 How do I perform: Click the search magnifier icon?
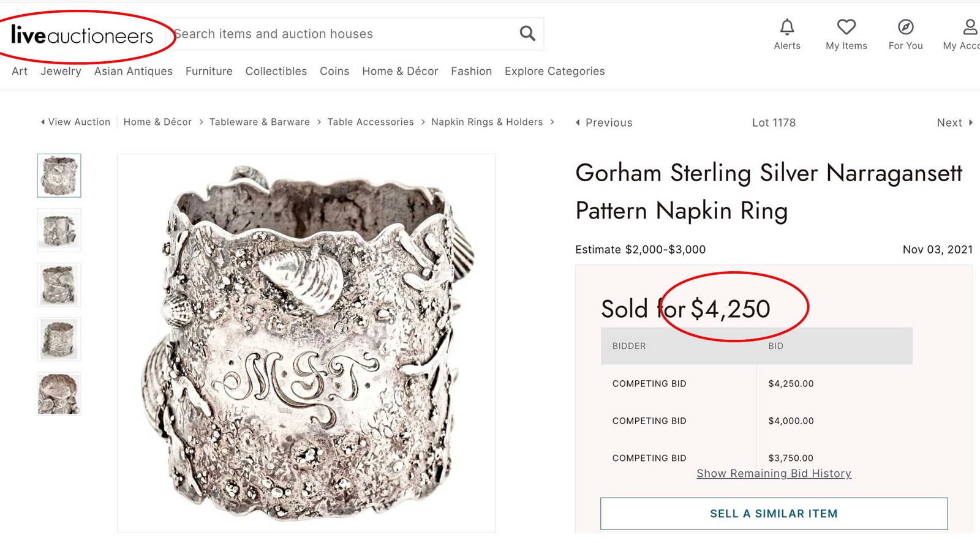(527, 34)
